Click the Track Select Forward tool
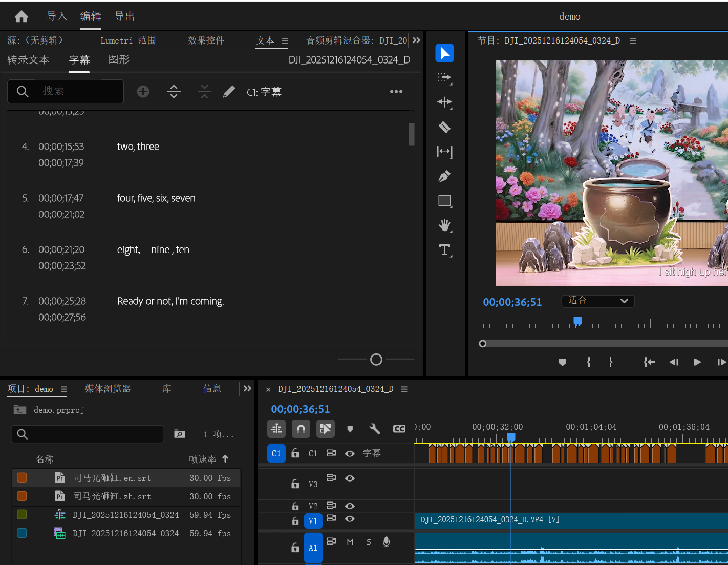Screen dimensions: 728x565 tap(444, 78)
